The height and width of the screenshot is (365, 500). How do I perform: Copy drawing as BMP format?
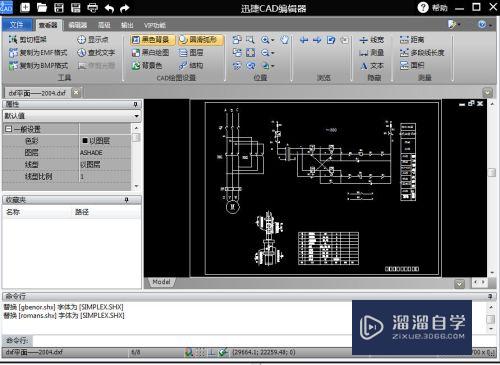pos(38,66)
